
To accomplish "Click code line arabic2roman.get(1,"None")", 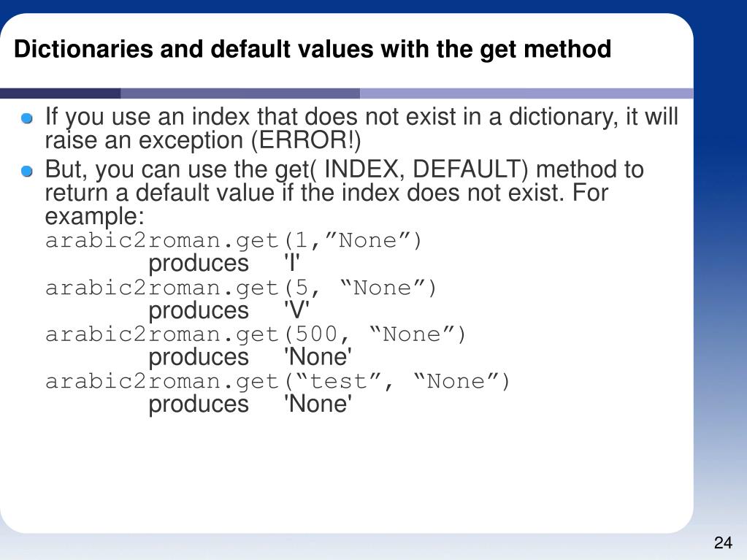I will pyautogui.click(x=234, y=240).
